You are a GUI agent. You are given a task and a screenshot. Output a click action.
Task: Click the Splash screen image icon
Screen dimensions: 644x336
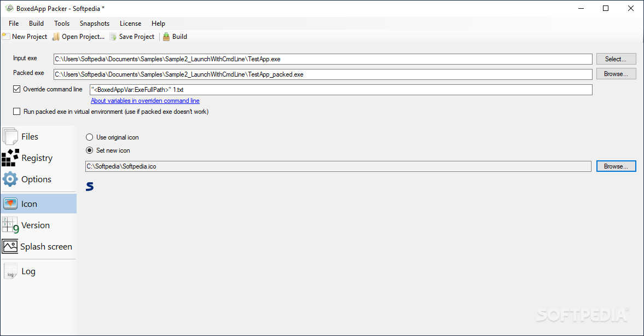(10, 246)
